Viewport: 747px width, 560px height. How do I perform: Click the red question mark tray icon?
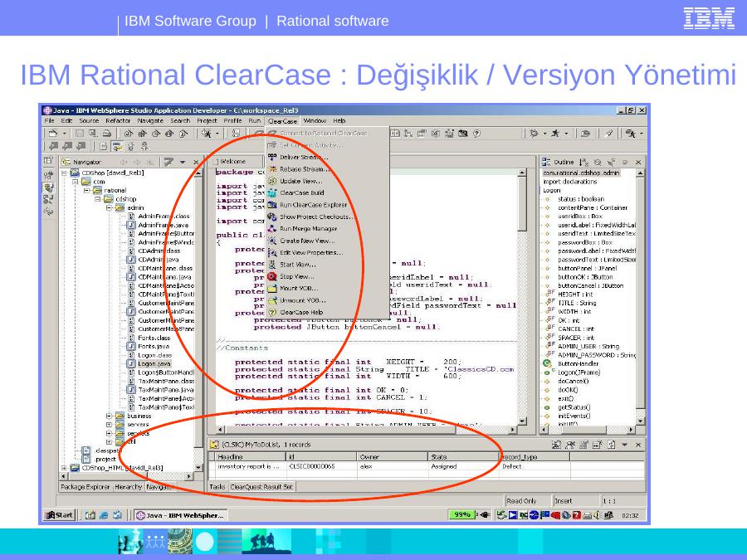[x=577, y=514]
